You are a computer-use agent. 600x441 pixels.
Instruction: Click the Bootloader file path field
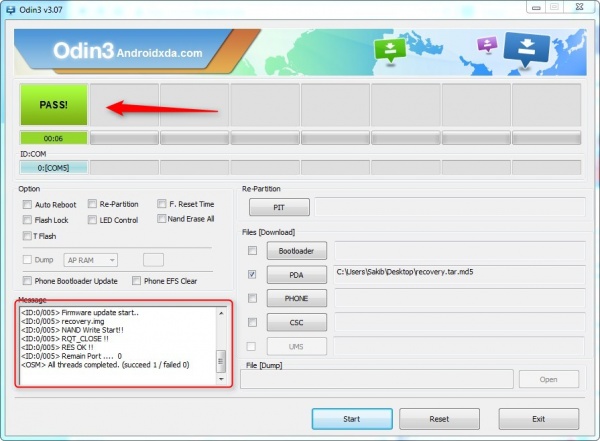(x=460, y=250)
